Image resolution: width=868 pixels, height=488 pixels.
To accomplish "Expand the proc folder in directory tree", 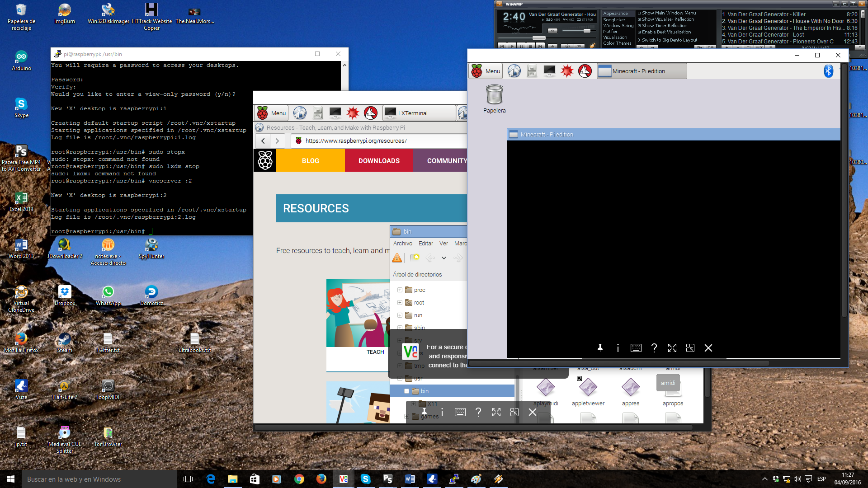I will [x=400, y=290].
